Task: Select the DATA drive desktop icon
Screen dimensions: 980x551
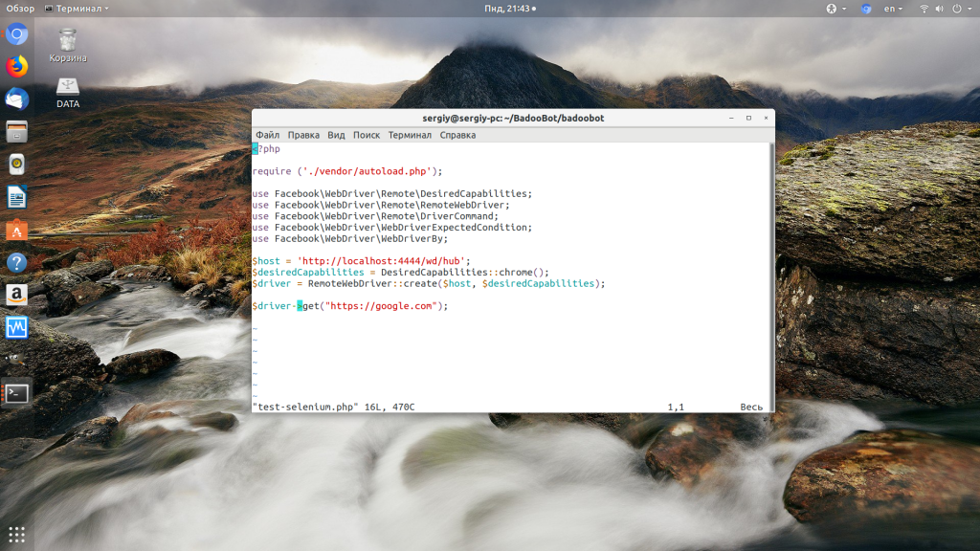Action: [68, 92]
